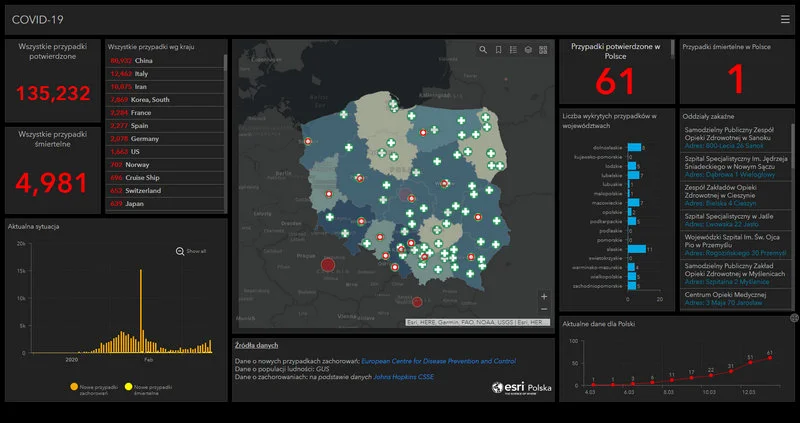The width and height of the screenshot is (800, 423).
Task: Click the Show all zoom reset icon
Action: (x=180, y=252)
